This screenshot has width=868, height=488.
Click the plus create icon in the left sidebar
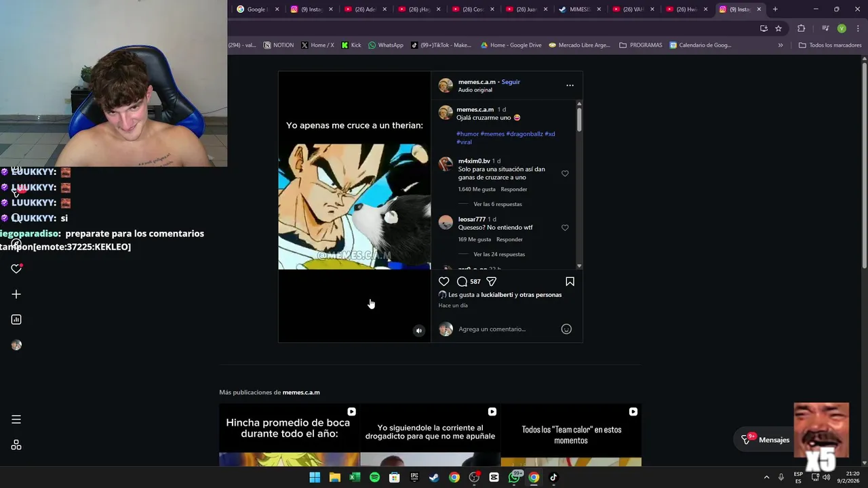click(x=16, y=294)
